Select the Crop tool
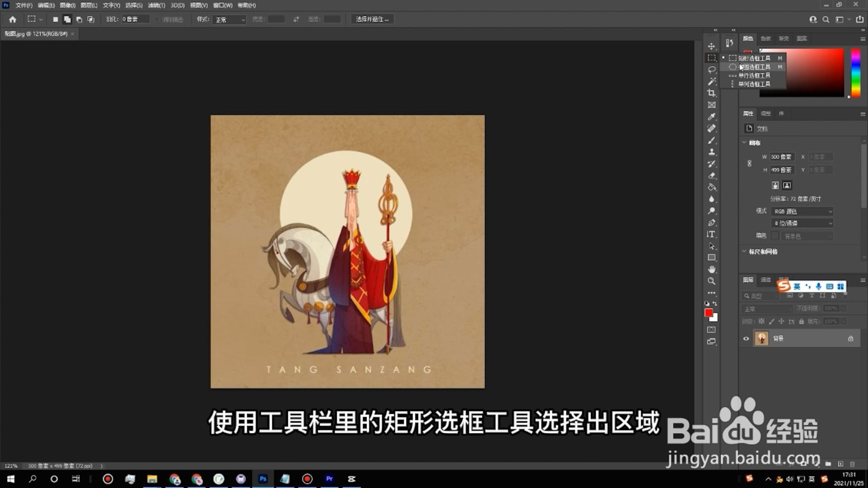 point(711,93)
